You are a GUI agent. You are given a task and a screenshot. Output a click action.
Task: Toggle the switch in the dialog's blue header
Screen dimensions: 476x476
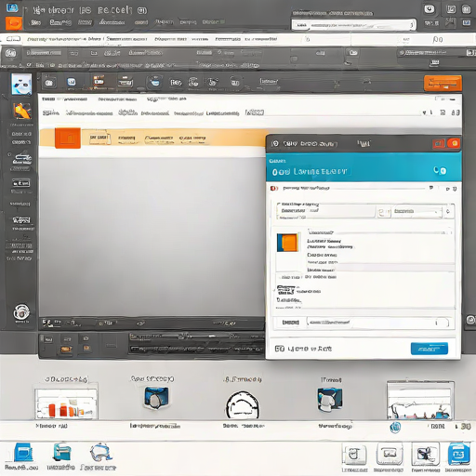440,170
